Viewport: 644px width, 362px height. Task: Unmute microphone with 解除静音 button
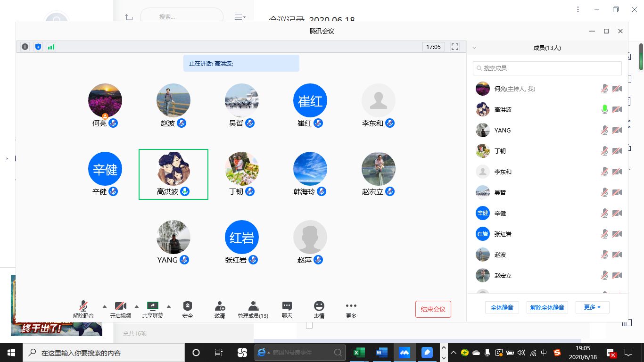tap(83, 306)
